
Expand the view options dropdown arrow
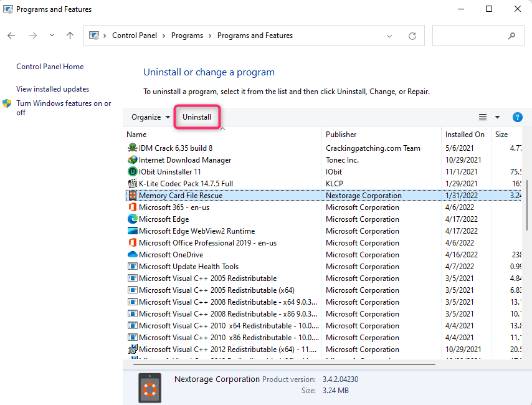coord(497,117)
